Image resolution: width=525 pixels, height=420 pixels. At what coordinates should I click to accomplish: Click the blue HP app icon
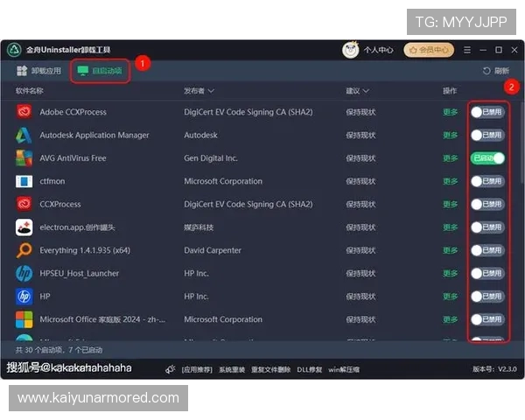coord(24,297)
